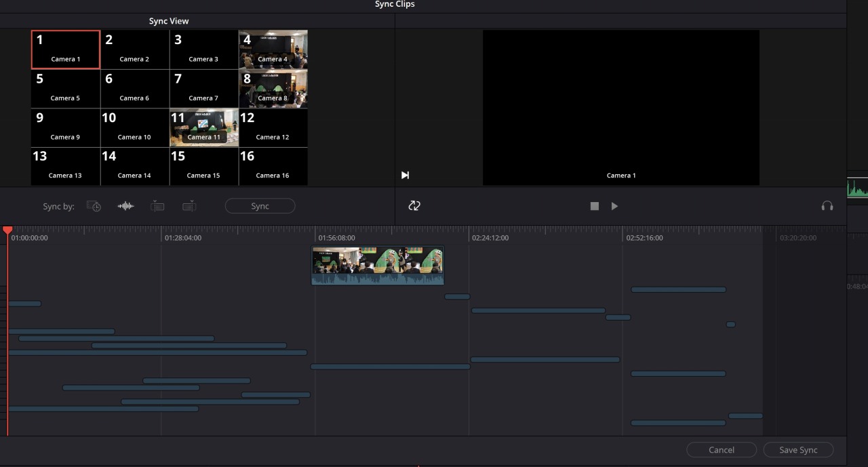Select the video clip with thumbnails in timeline

pyautogui.click(x=378, y=265)
